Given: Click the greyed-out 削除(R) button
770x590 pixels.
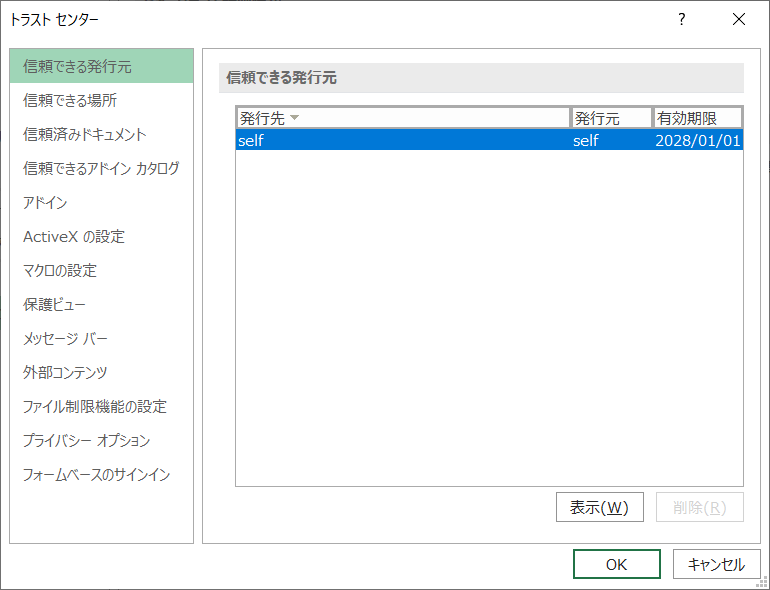Looking at the screenshot, I should click(x=700, y=507).
